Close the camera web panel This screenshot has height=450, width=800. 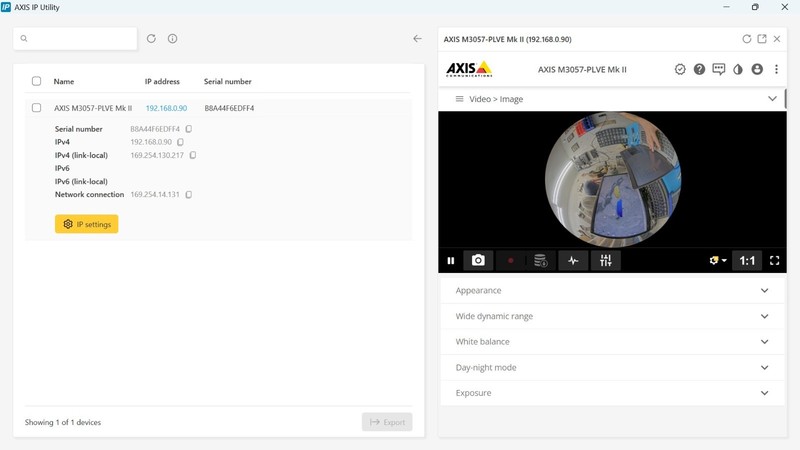coord(777,39)
